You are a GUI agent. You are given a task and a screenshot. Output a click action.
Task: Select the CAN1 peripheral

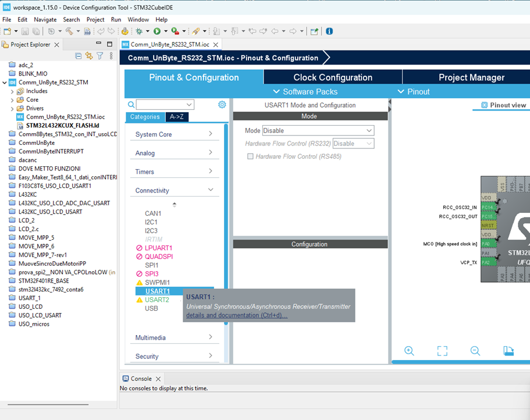153,213
